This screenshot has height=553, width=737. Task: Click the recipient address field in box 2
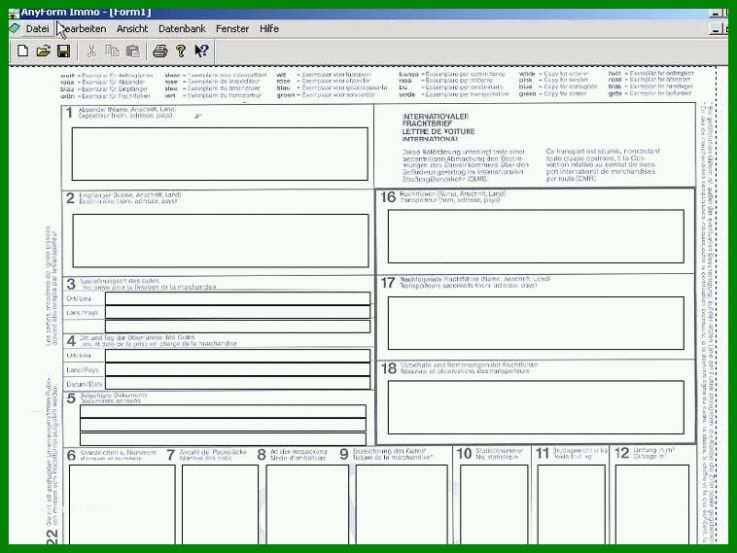click(220, 241)
